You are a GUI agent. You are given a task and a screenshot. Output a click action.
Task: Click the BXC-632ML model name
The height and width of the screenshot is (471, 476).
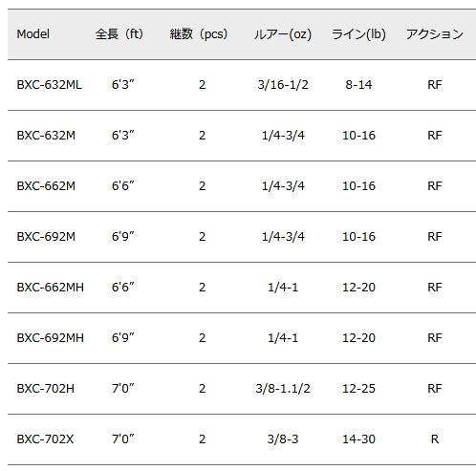pos(49,85)
